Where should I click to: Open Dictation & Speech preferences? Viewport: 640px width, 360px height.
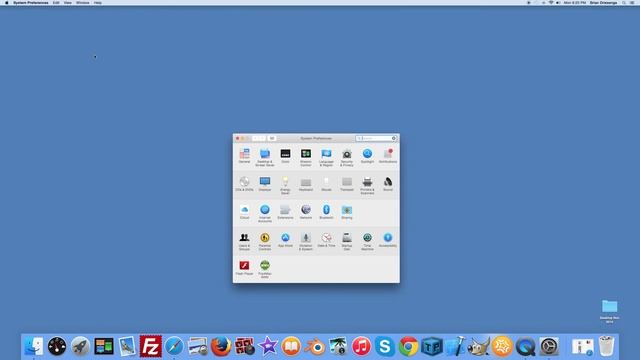point(306,242)
